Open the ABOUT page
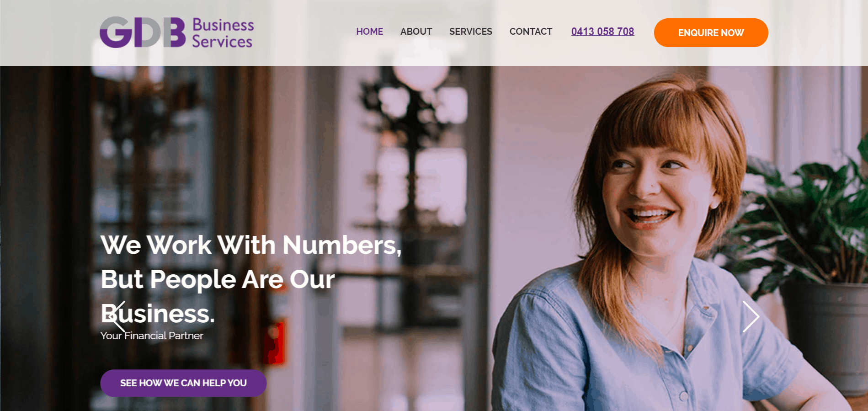868x411 pixels. click(x=416, y=32)
